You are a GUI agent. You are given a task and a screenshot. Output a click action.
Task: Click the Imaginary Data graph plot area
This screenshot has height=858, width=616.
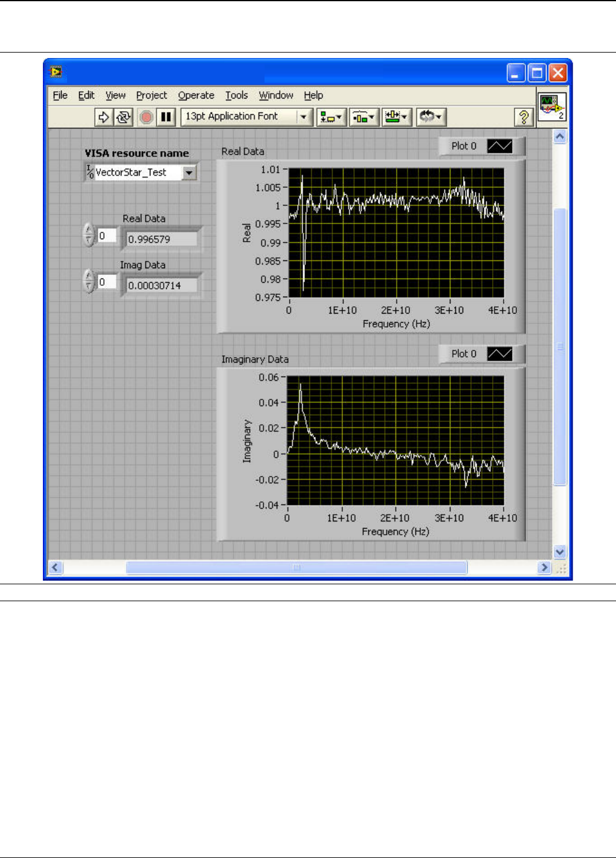396,440
